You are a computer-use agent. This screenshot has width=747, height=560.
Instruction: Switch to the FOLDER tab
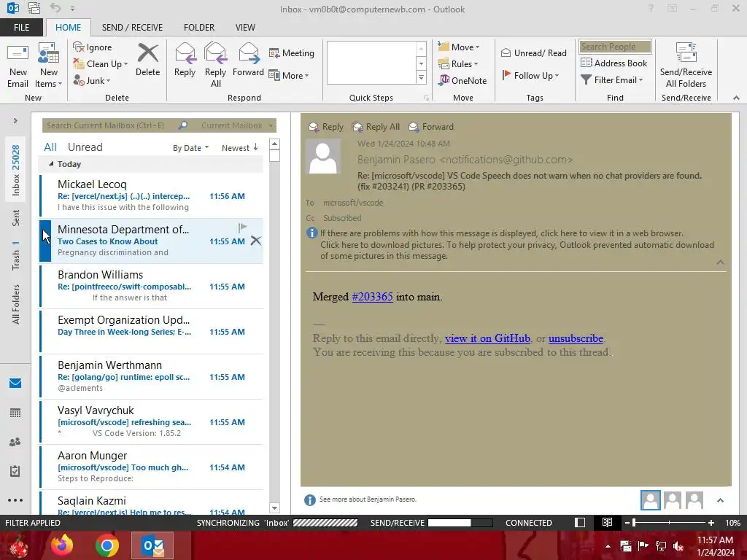pyautogui.click(x=199, y=28)
